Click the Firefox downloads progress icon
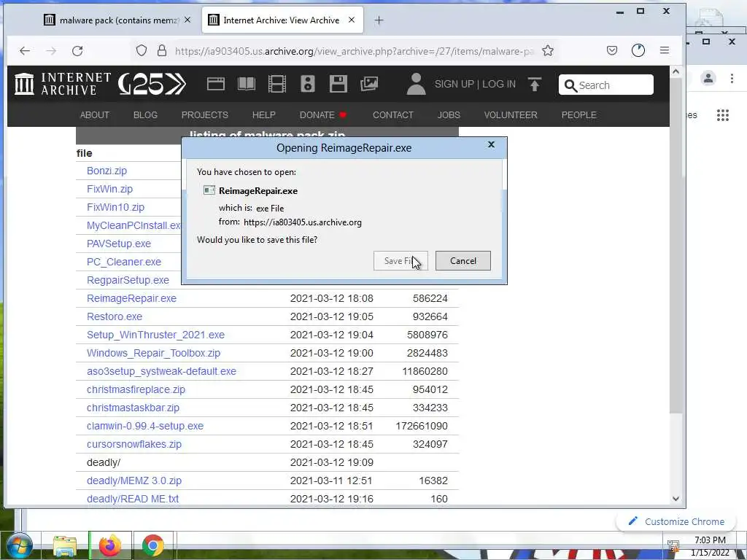The width and height of the screenshot is (747, 560). click(x=638, y=50)
